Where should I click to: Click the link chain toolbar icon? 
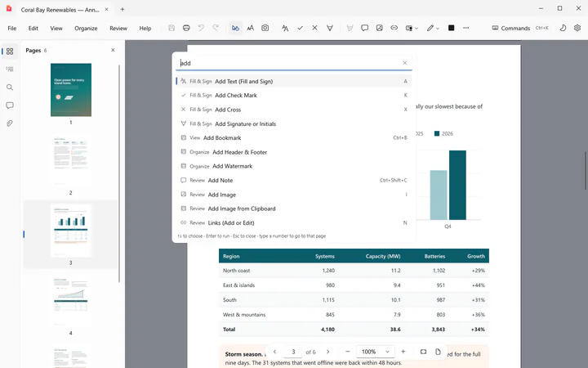coord(394,28)
